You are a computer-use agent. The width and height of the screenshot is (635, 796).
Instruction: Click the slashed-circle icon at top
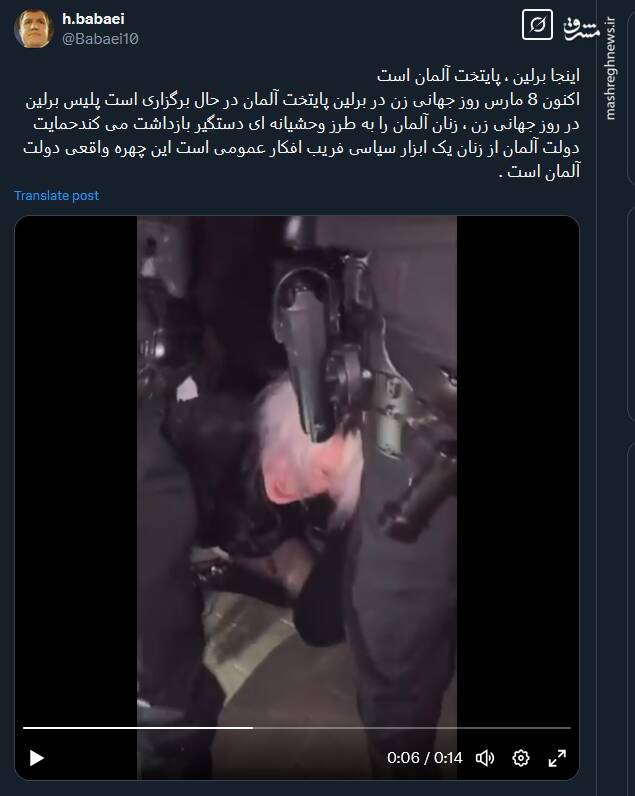coord(537,25)
